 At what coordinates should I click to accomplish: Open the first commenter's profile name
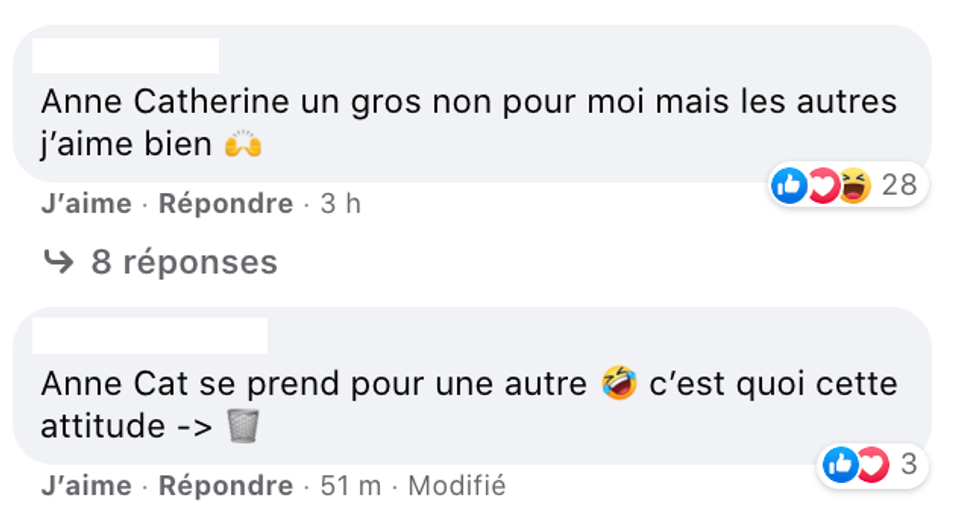125,56
